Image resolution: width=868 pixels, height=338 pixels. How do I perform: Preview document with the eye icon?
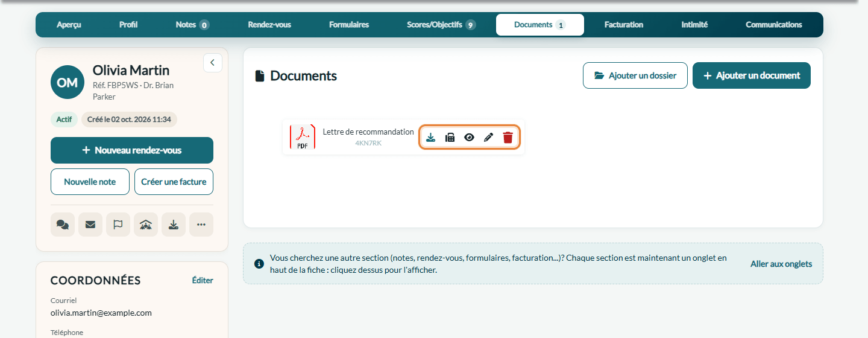(x=469, y=138)
